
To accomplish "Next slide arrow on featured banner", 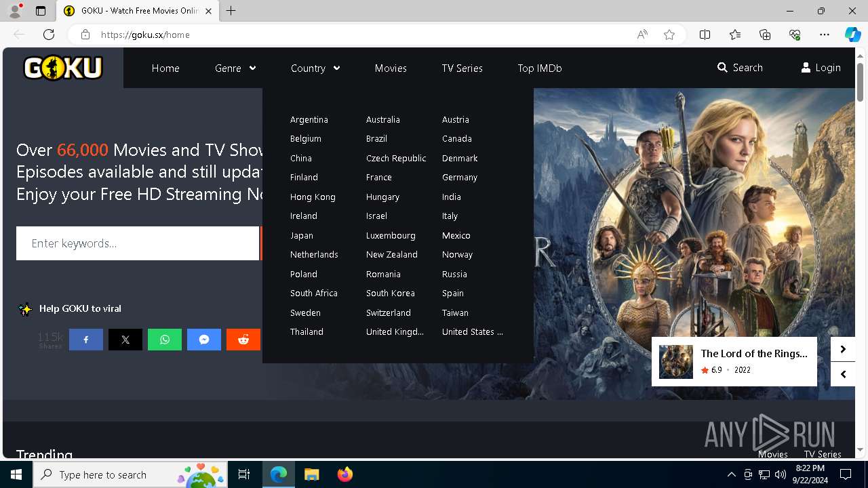I will coord(843,349).
